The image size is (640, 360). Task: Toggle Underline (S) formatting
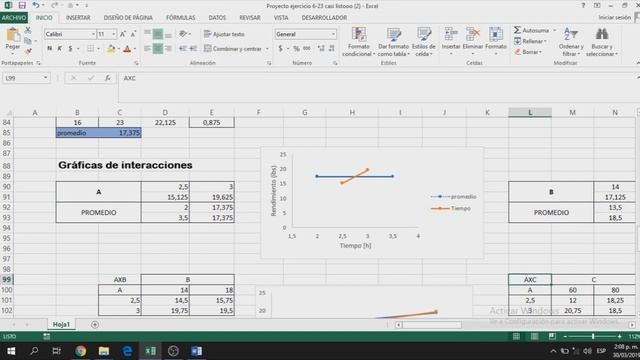(x=70, y=49)
